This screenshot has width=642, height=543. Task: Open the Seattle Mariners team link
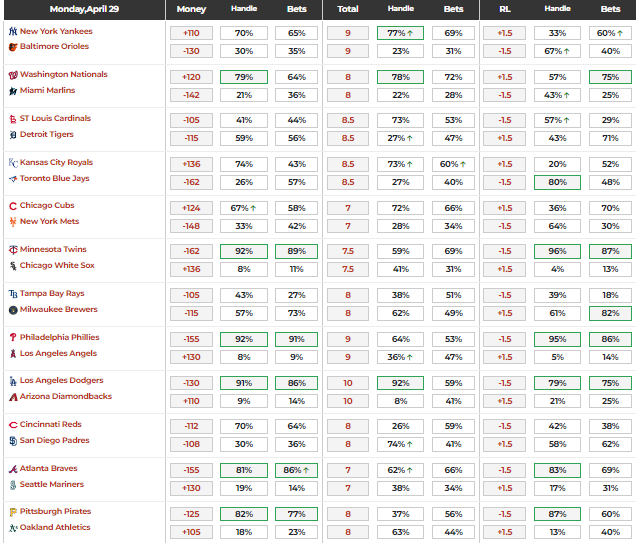(52, 484)
